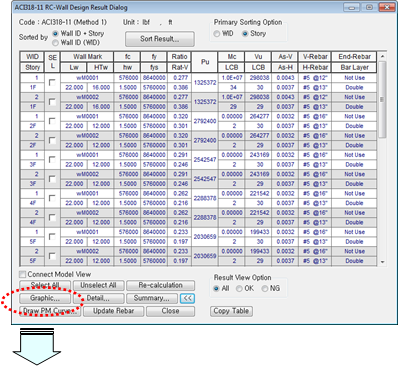Click Ratio value 0.277 in wM0002 1F row
Viewport: 399px width, 367px height.
point(180,97)
